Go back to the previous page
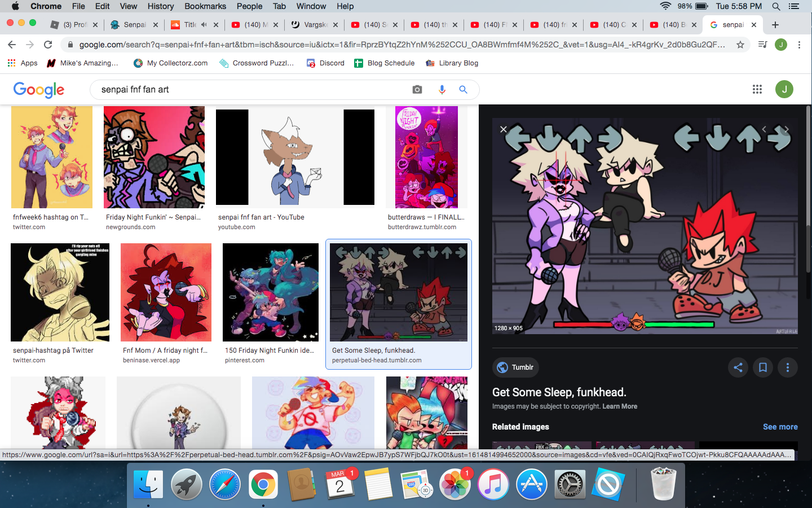The image size is (812, 508). (x=12, y=45)
